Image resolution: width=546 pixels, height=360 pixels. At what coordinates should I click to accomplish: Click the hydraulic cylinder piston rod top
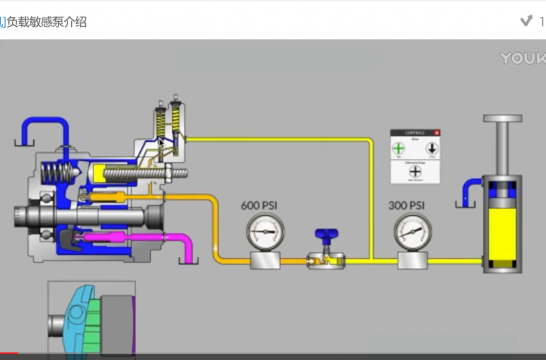tap(502, 118)
